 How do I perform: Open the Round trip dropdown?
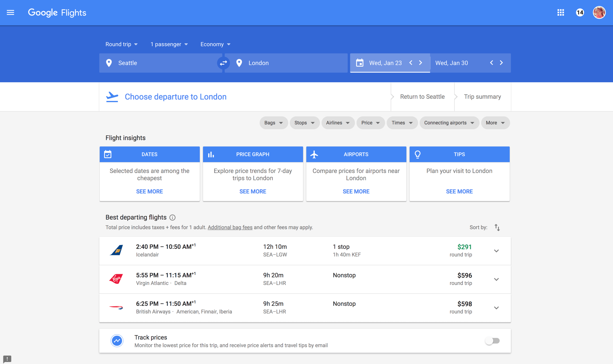click(x=121, y=44)
